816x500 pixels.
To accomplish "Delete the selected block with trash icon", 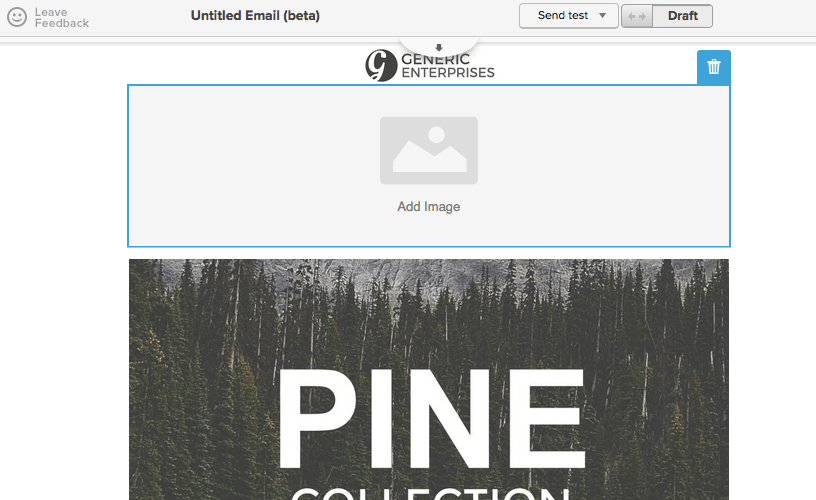I will pos(713,67).
